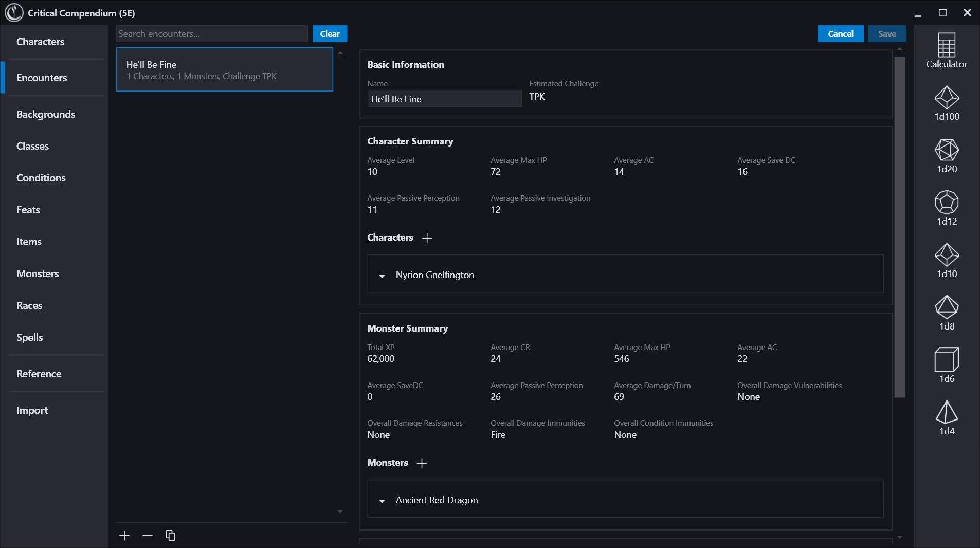Edit the encounter Name field
This screenshot has height=548, width=980.
point(444,99)
